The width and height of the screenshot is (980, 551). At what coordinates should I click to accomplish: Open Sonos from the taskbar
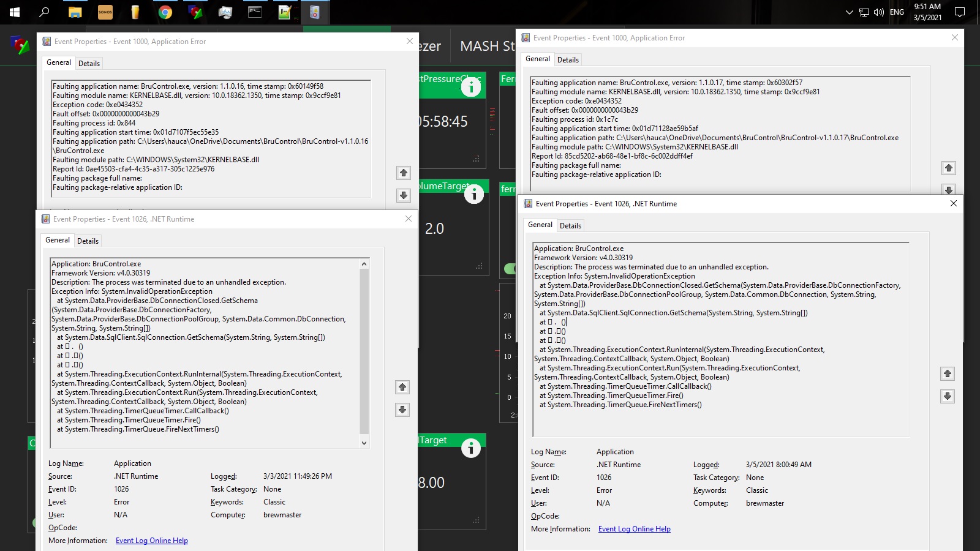[105, 12]
